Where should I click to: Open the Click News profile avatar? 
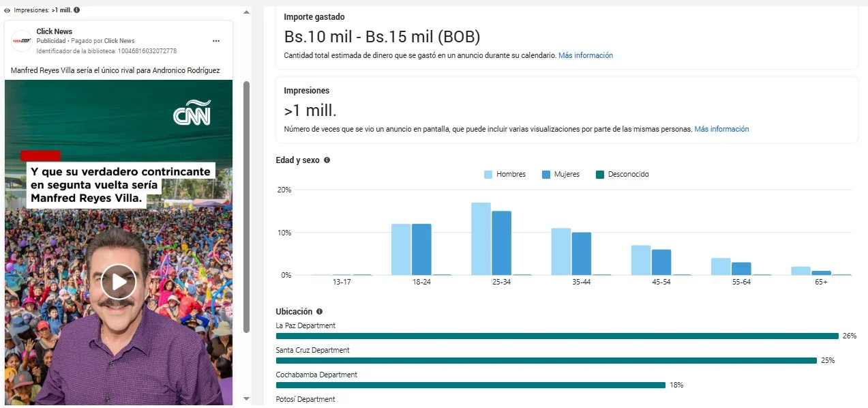pos(22,41)
